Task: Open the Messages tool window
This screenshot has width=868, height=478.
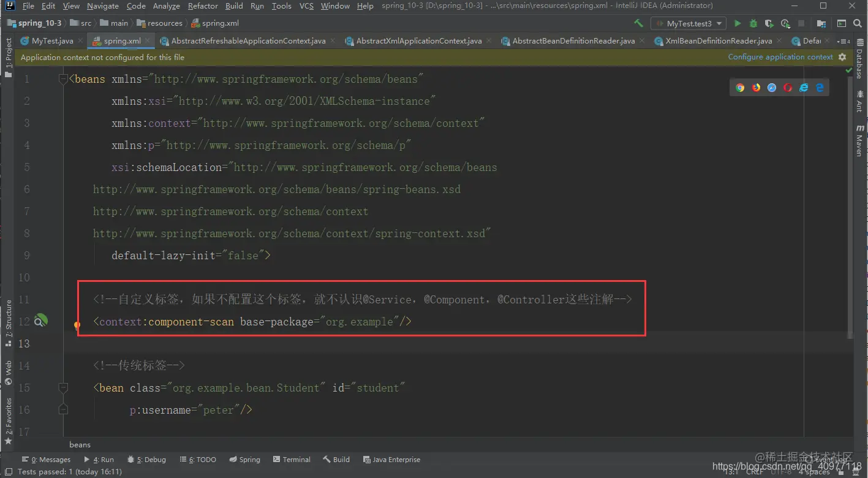Action: point(46,460)
